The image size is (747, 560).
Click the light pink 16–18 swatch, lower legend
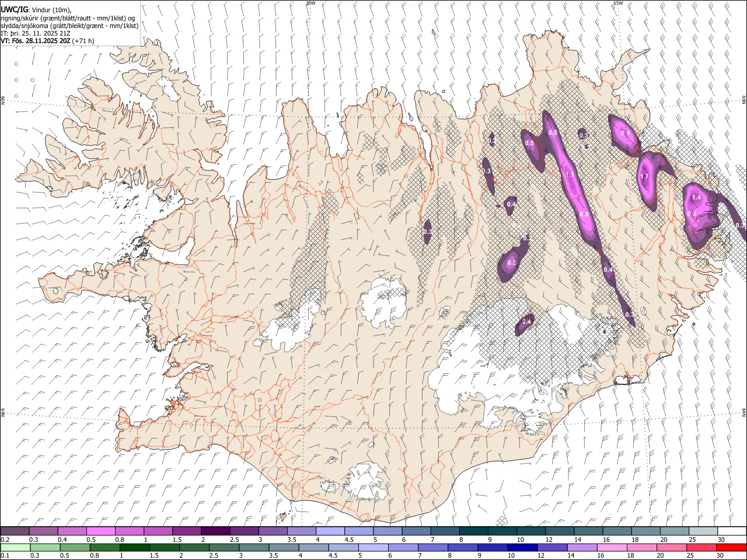(611, 547)
